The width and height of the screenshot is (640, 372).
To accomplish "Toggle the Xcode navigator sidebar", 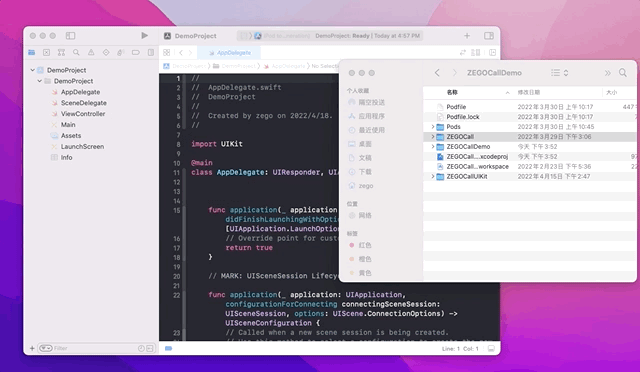I will (70, 36).
